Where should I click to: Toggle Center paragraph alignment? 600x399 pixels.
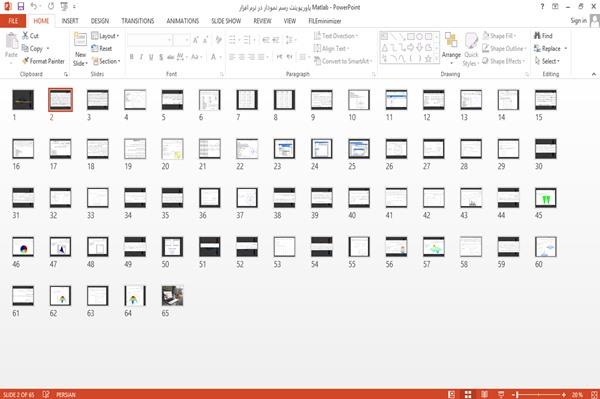pos(241,57)
